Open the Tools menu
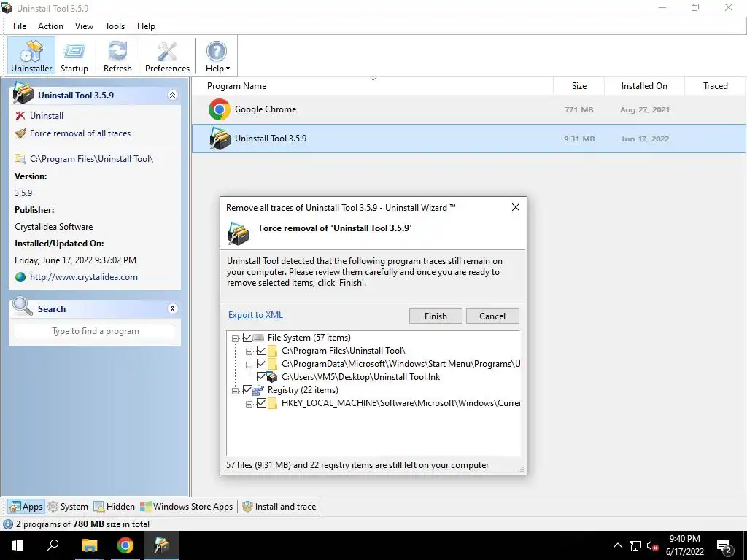Viewport: 747px width, 560px height. 115,26
